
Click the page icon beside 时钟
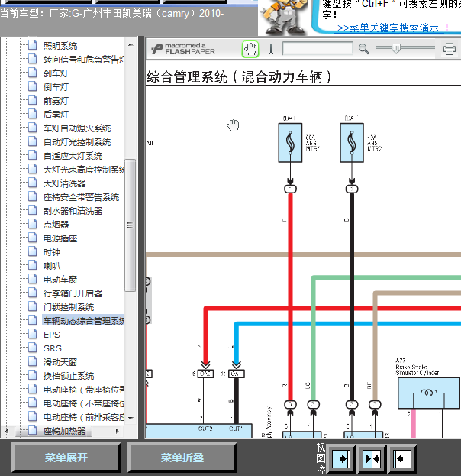click(x=33, y=251)
